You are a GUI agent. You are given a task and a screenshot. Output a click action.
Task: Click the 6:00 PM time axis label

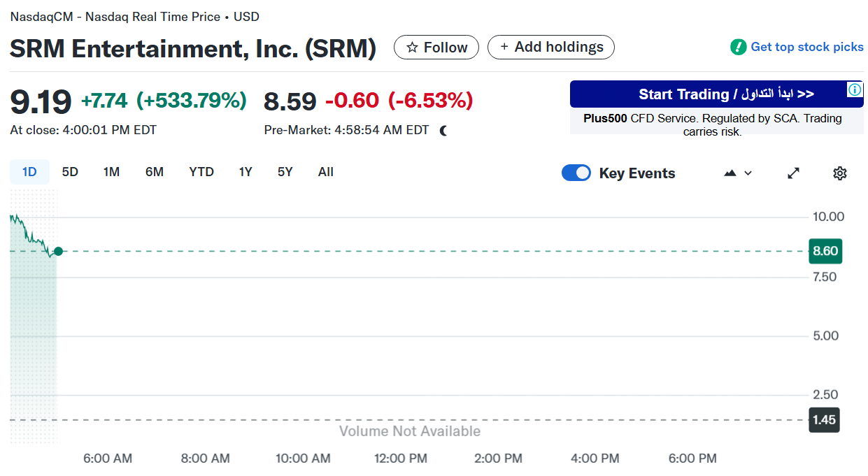(692, 459)
